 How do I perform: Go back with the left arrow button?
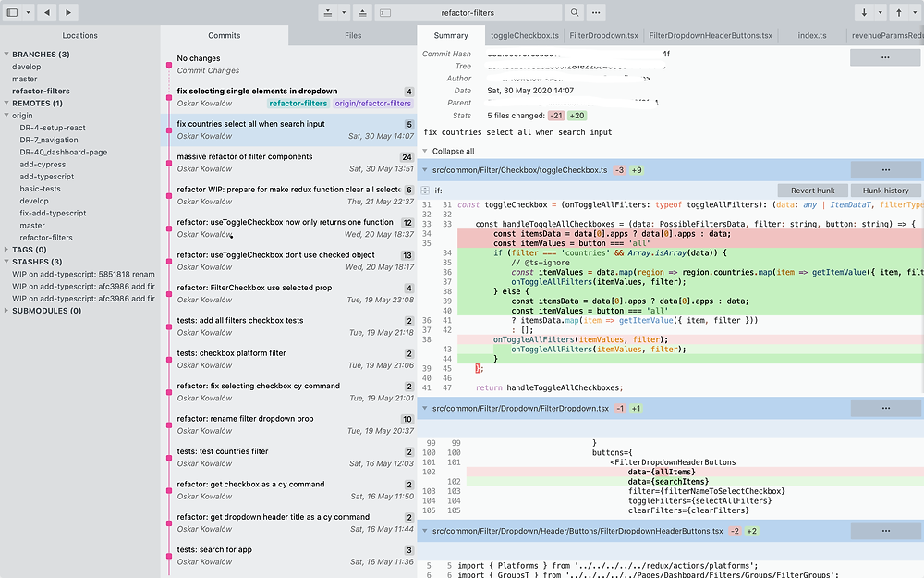[x=47, y=12]
